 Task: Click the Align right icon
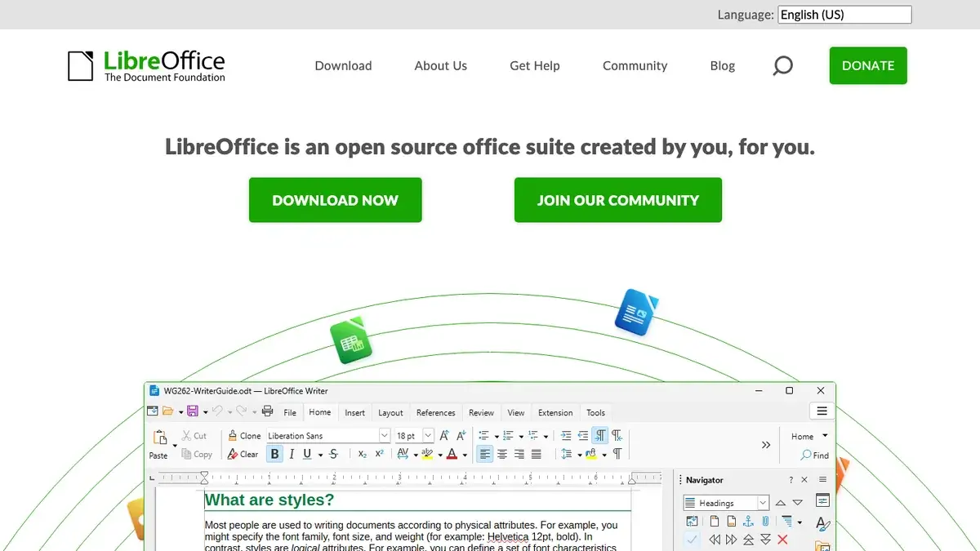click(x=519, y=454)
